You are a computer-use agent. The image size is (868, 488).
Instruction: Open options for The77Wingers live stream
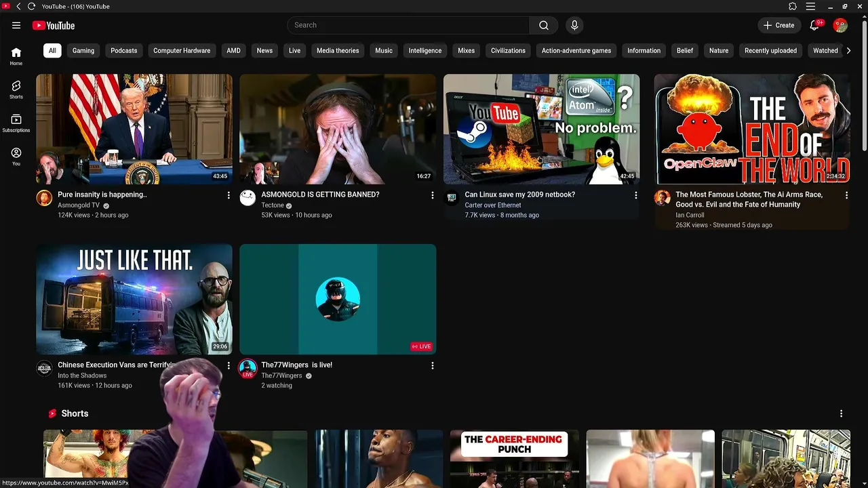point(432,365)
